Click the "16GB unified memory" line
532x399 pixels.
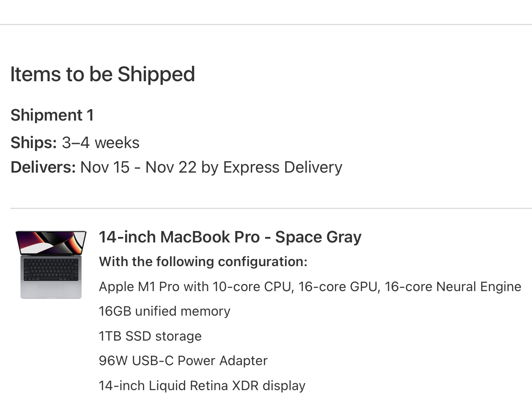[165, 311]
